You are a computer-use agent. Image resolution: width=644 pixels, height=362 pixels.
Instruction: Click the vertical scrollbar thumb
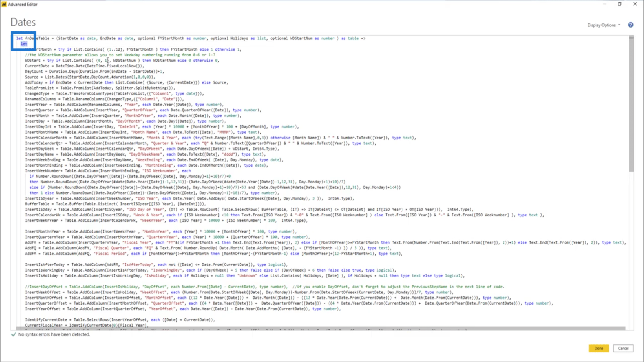(x=631, y=103)
